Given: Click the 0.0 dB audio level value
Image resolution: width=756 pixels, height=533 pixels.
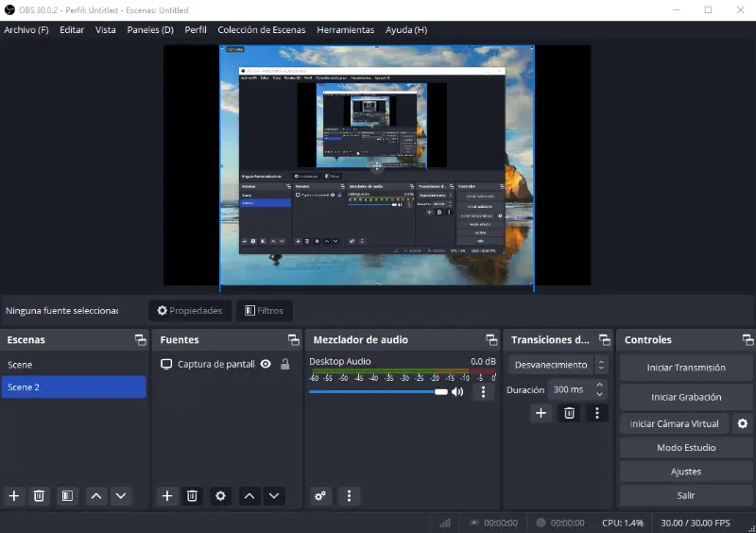Looking at the screenshot, I should [483, 361].
